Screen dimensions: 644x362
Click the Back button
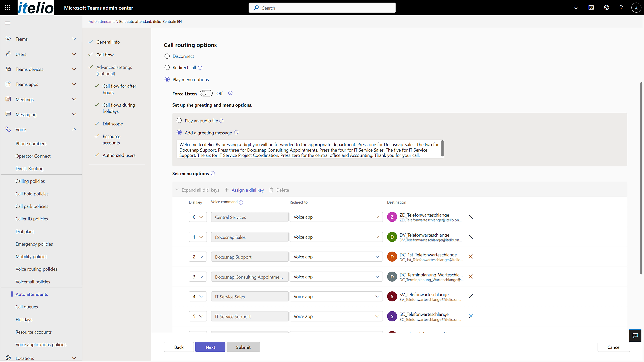(179, 347)
